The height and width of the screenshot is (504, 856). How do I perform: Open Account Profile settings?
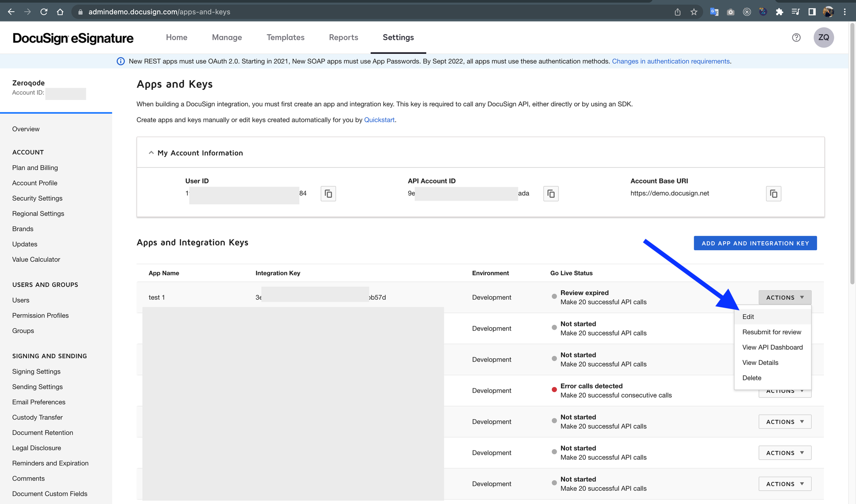pyautogui.click(x=35, y=183)
